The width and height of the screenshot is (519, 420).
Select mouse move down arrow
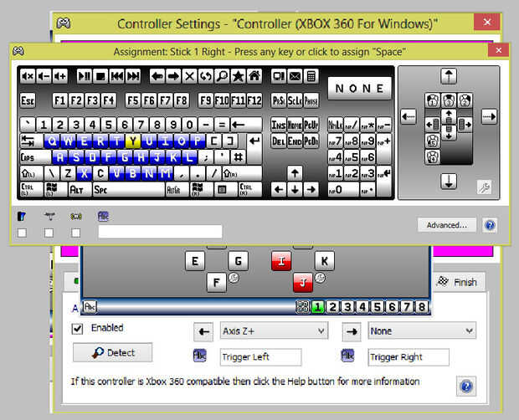pyautogui.click(x=449, y=182)
